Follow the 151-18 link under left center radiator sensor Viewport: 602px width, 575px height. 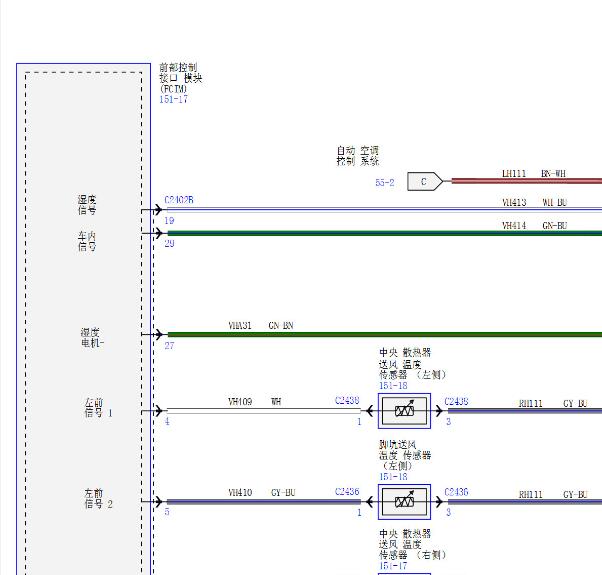point(393,385)
